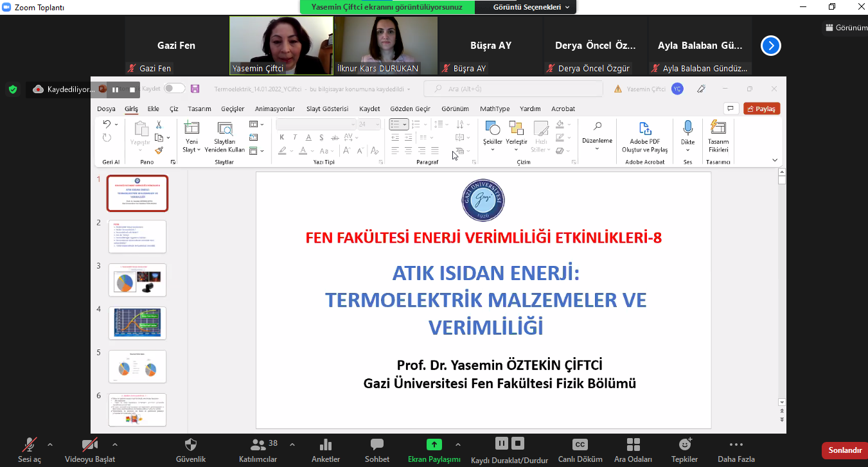Toggle Bold (K) formatting
This screenshot has height=467, width=868.
pos(281,137)
